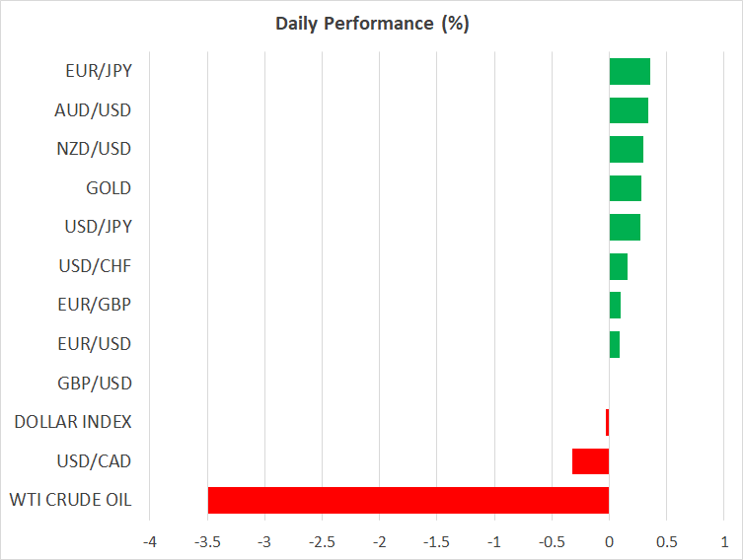This screenshot has width=743, height=560.
Task: Select the EUR/JPY category label
Action: (x=98, y=71)
